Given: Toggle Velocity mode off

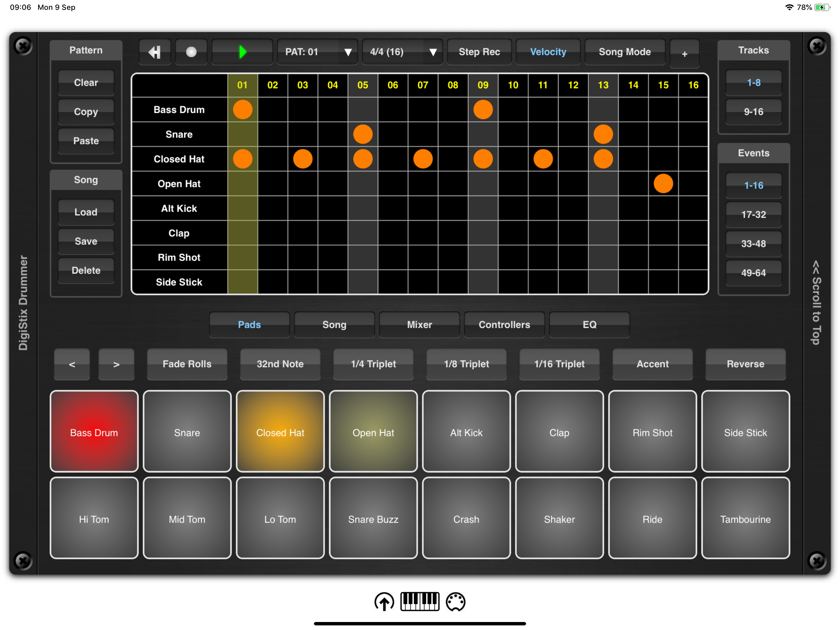Looking at the screenshot, I should pyautogui.click(x=548, y=52).
